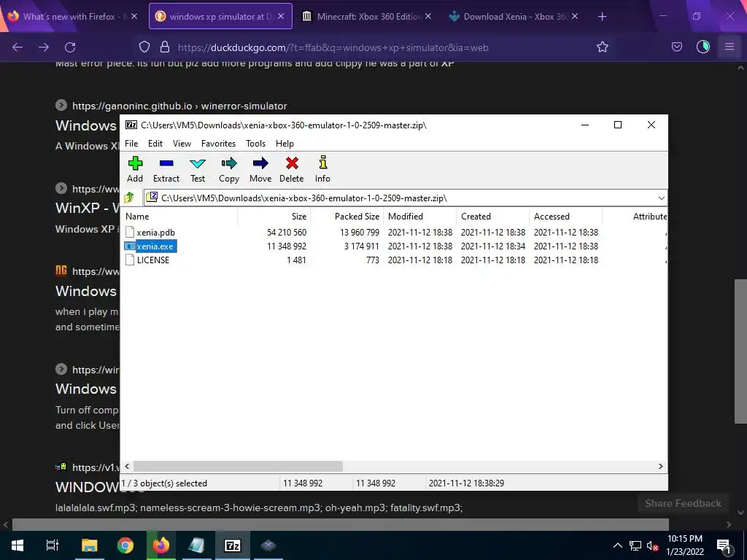Open Task View on the taskbar
Image resolution: width=747 pixels, height=560 pixels.
[53, 545]
